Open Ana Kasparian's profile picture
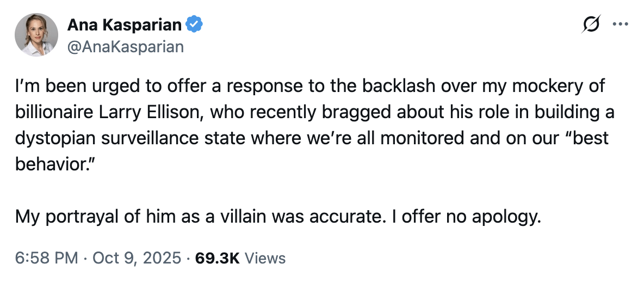Image resolution: width=644 pixels, height=282 pixels. tap(36, 35)
